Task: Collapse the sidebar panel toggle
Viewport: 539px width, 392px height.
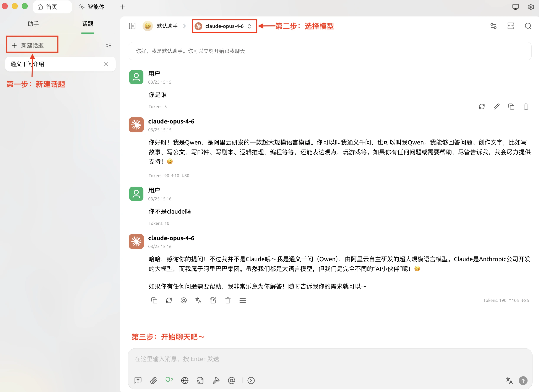Action: click(132, 26)
